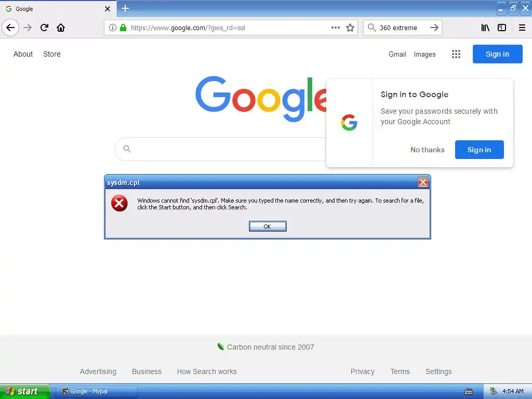
Task: Click Sign in on the popup card
Action: point(479,150)
